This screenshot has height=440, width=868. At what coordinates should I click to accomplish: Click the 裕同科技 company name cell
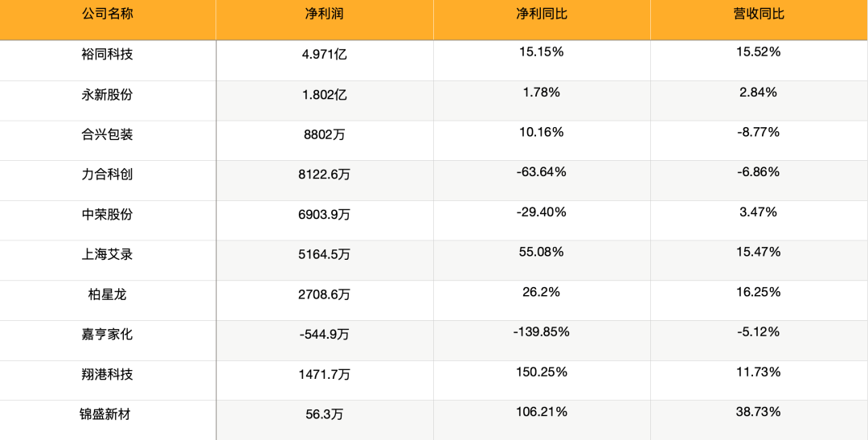click(108, 55)
